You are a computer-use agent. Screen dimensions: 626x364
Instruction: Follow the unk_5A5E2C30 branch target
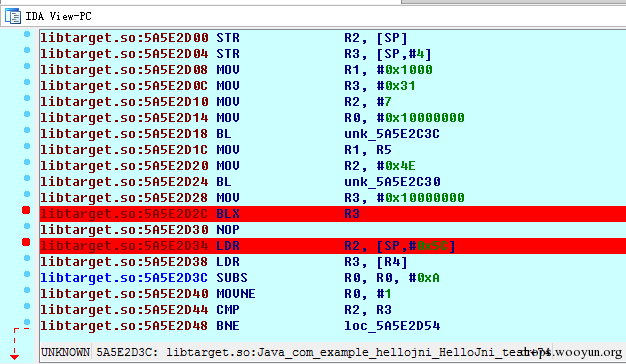coord(392,182)
